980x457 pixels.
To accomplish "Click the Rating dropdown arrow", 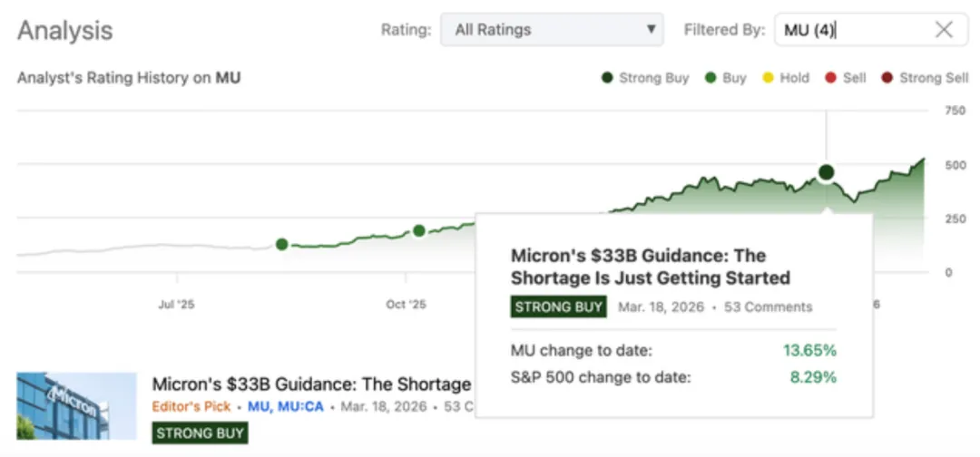I will tap(650, 30).
